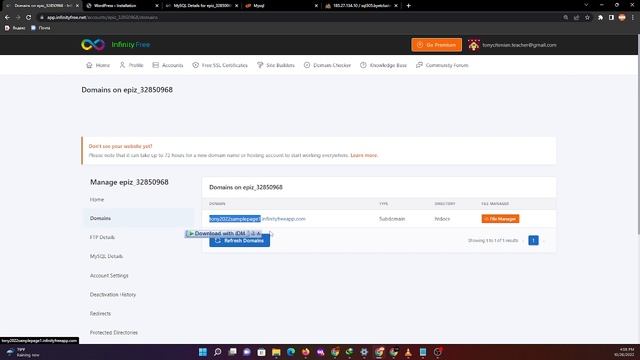This screenshot has width=640, height=360.
Task: Open Microsoft Edge from taskbar
Action: pos(291,352)
